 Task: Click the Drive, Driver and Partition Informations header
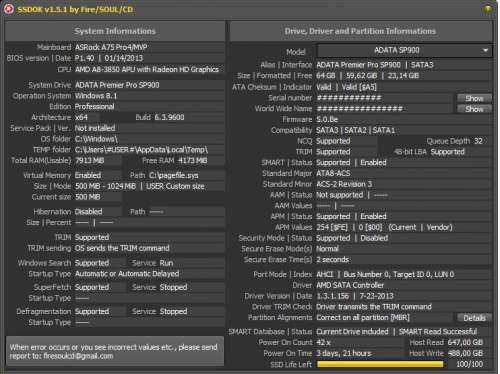[360, 31]
